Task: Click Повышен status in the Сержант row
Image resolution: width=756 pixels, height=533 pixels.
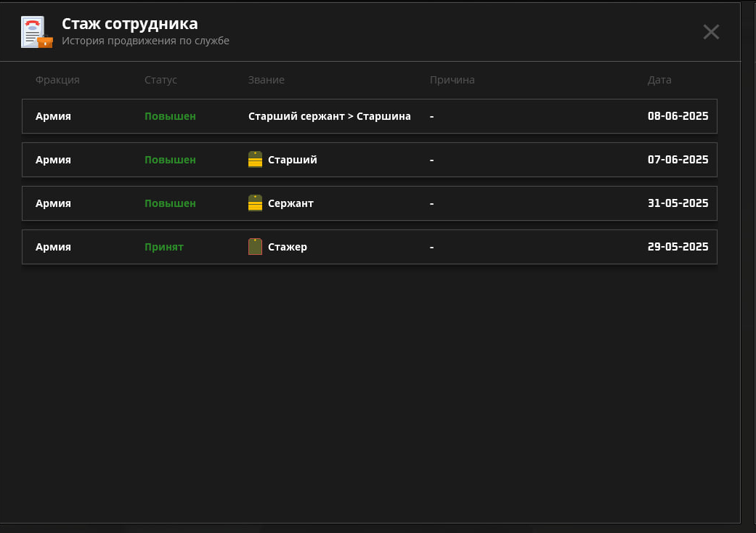Action: tap(170, 203)
